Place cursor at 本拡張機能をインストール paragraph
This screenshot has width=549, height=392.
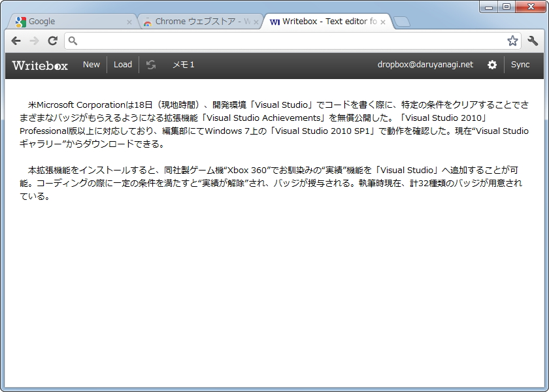(x=271, y=183)
